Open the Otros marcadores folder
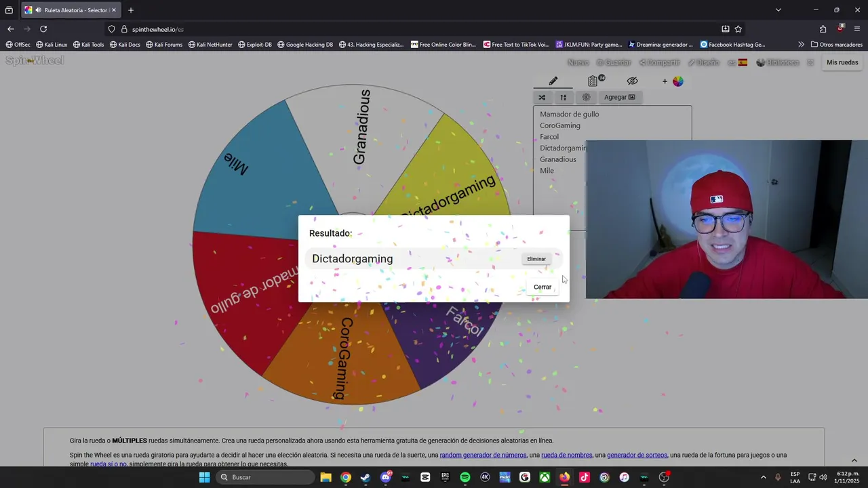The width and height of the screenshot is (868, 488). 837,45
